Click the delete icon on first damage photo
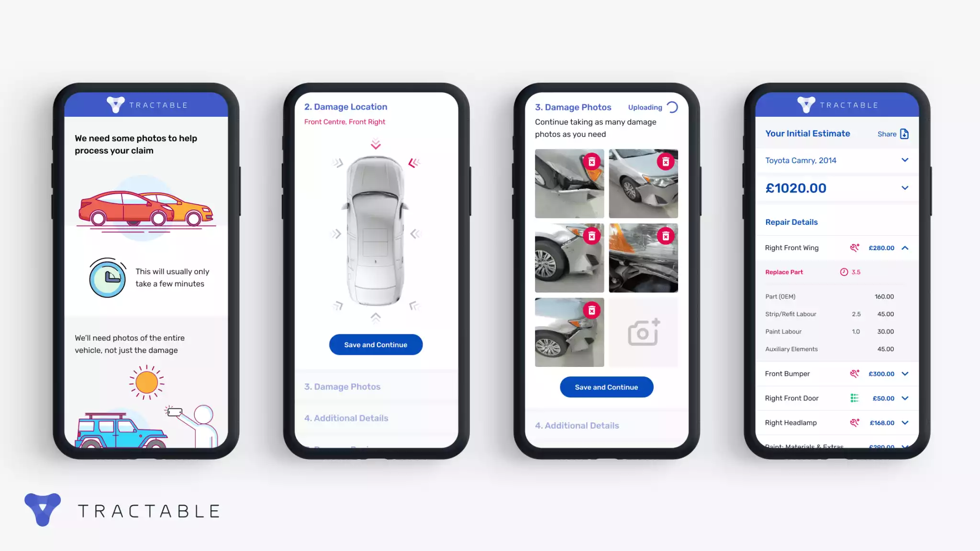This screenshot has height=551, width=980. tap(591, 162)
